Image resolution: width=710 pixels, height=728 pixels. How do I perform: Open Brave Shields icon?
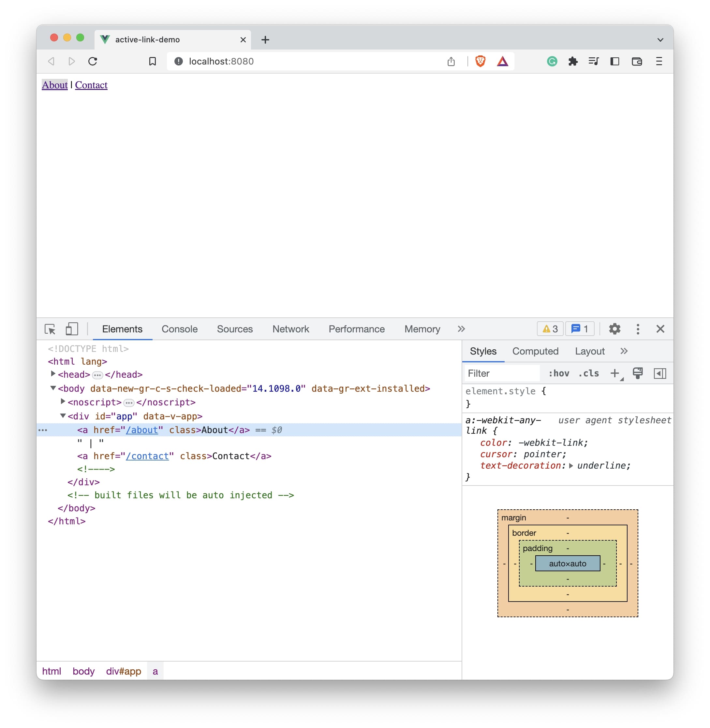[480, 61]
